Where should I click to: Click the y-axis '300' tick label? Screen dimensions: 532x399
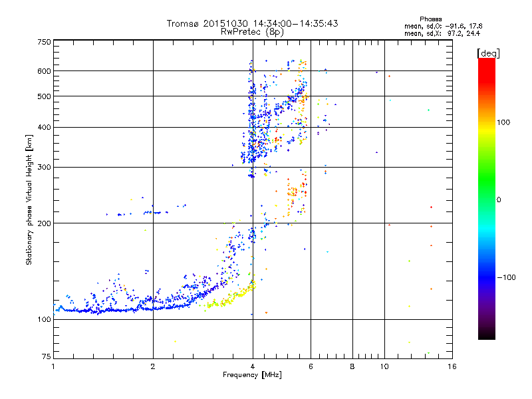[44, 168]
